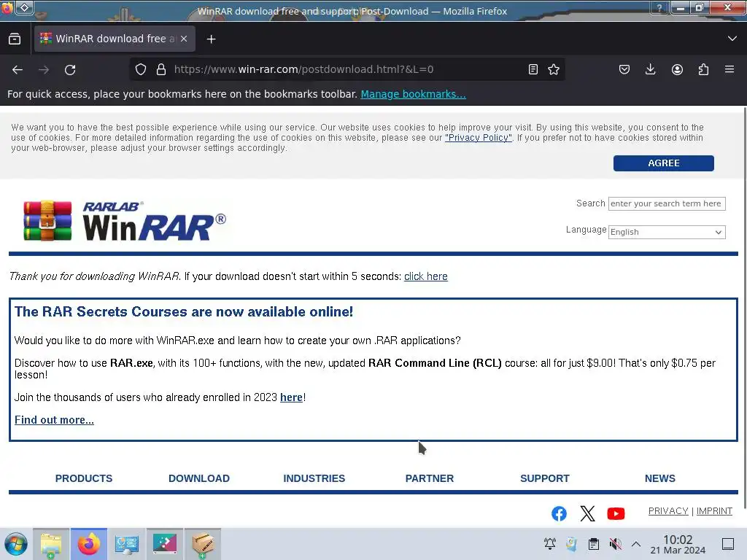Image resolution: width=747 pixels, height=560 pixels.
Task: List all tabs with chevron
Action: (x=732, y=39)
